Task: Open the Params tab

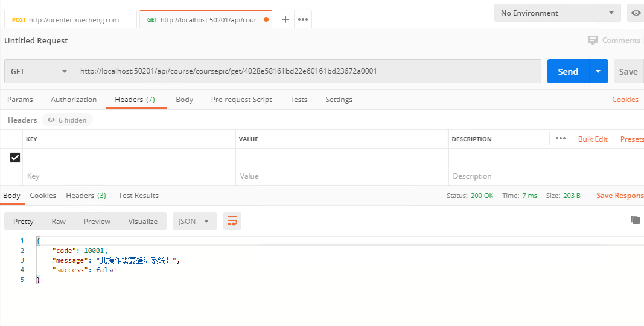Action: (x=20, y=100)
